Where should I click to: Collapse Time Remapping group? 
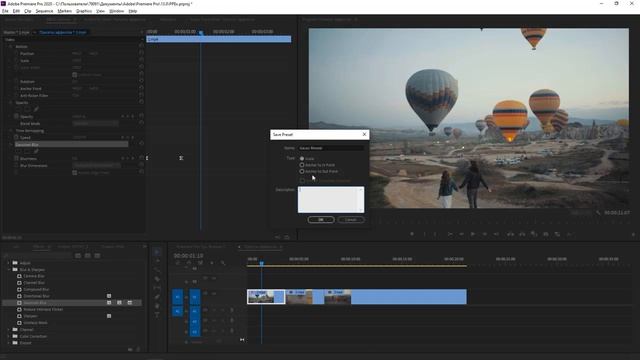[x=11, y=131]
